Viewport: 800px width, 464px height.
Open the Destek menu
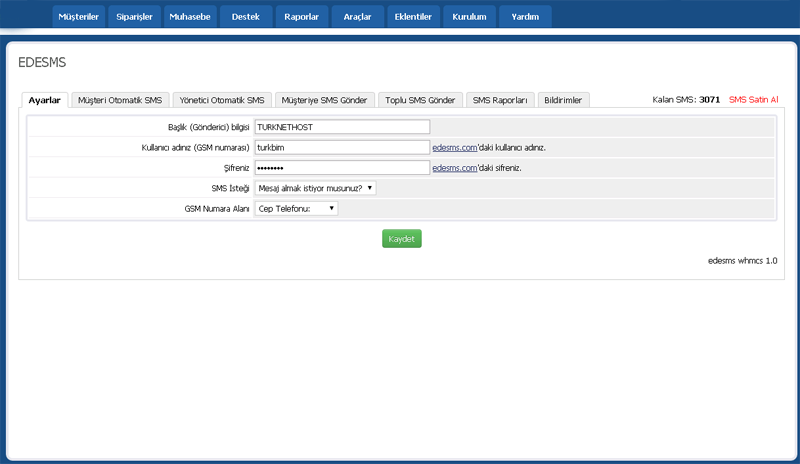[x=245, y=17]
